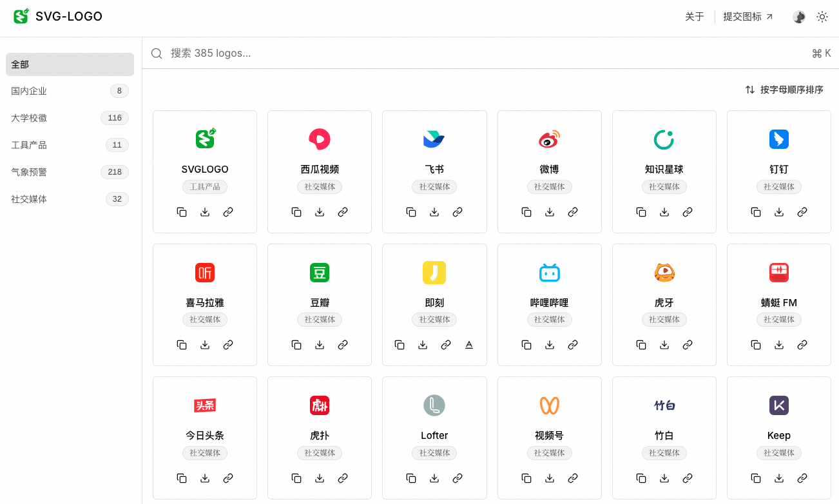The image size is (839, 504).
Task: Select the 工具产品 category
Action: (x=70, y=145)
